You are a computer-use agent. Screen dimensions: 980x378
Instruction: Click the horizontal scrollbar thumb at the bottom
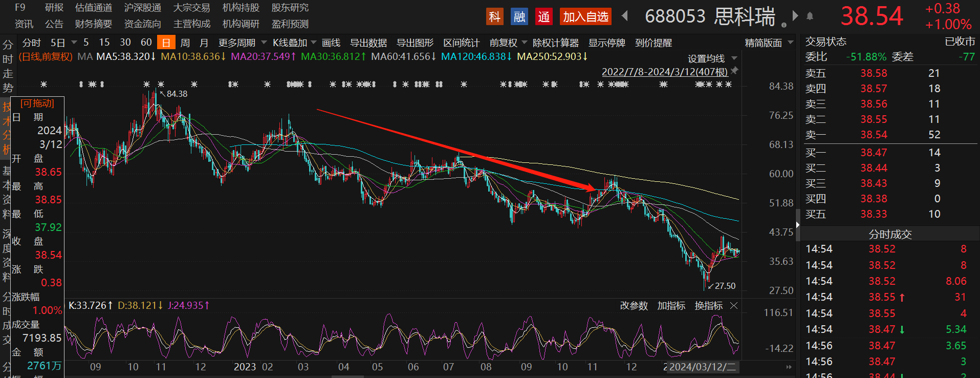pos(347,376)
